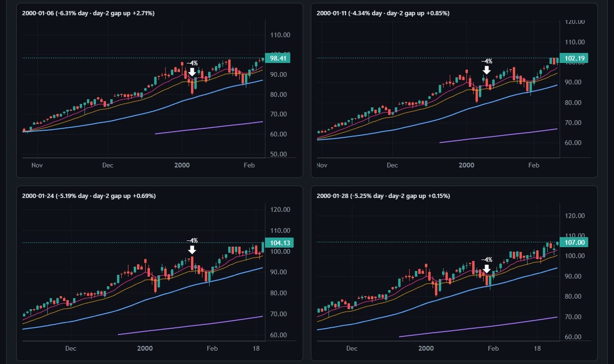Click the 104.13 current price tag
Image resolution: width=614 pixels, height=364 pixels.
(x=279, y=242)
